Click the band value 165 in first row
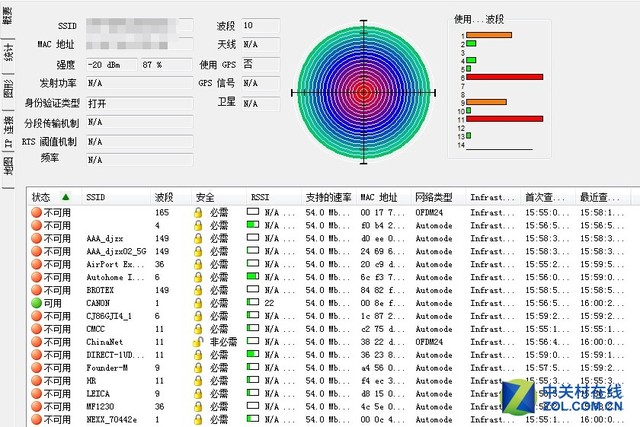The image size is (640, 427). (x=162, y=213)
